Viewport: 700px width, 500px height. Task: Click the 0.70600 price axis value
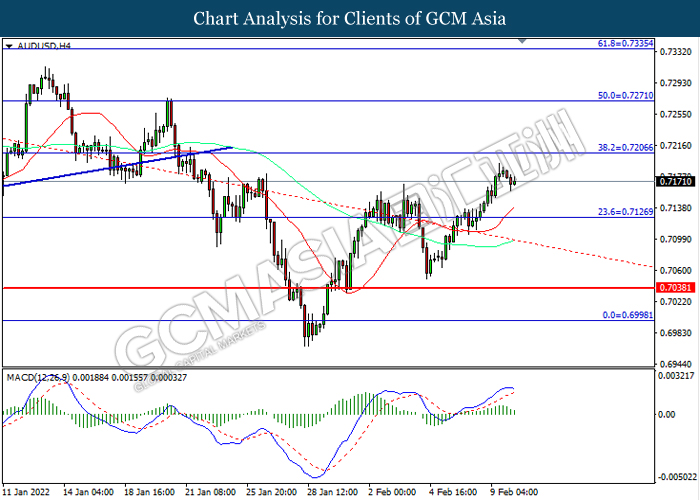675,271
